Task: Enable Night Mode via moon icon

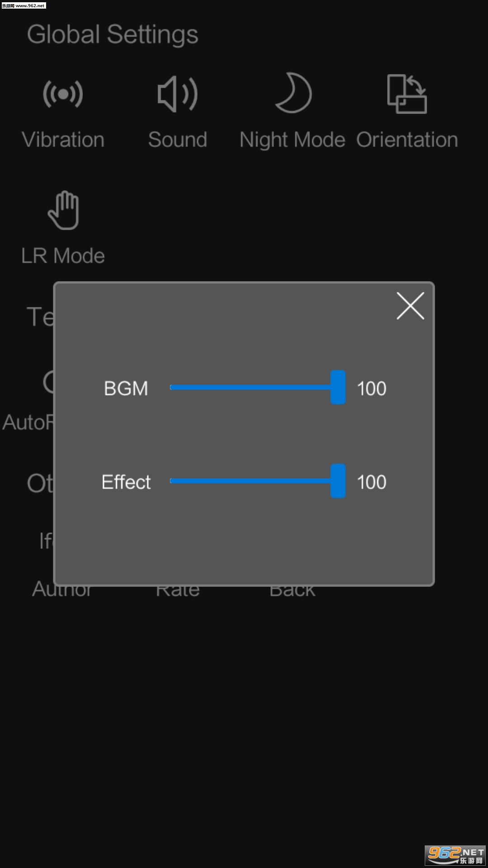Action: (x=293, y=93)
